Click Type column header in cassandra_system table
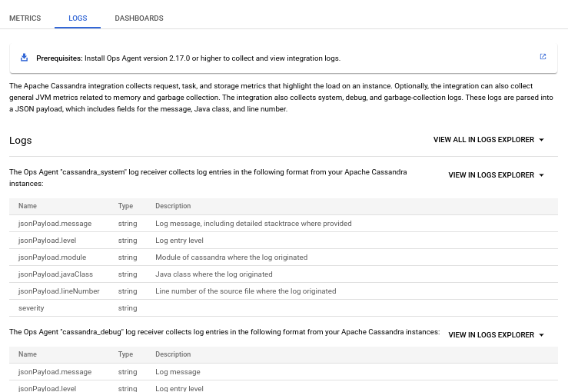 tap(125, 206)
